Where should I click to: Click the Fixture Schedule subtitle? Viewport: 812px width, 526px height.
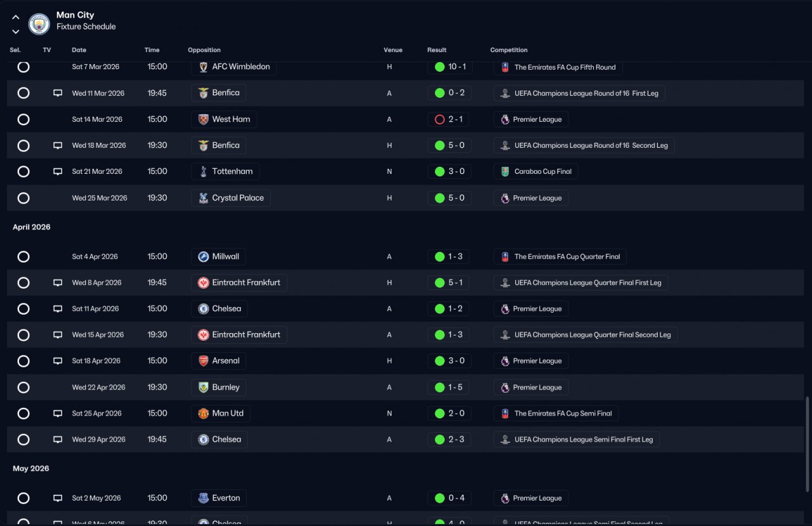point(86,27)
